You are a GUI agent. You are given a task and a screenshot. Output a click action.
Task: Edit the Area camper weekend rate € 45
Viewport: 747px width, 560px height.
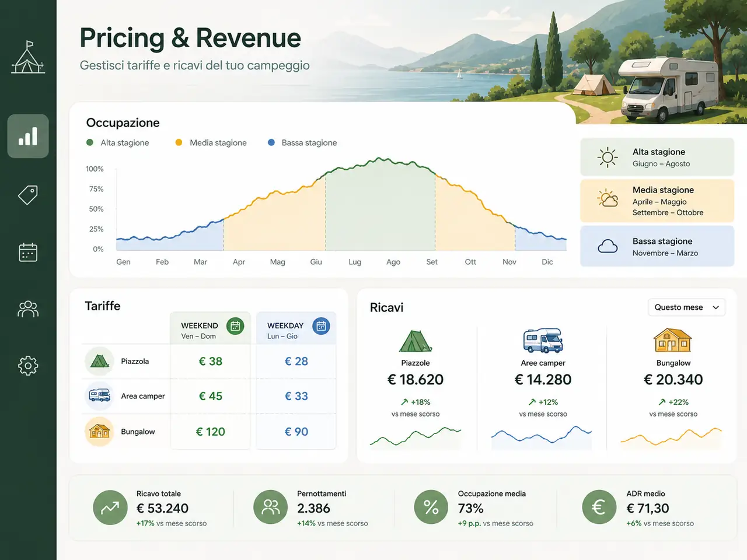(x=210, y=396)
